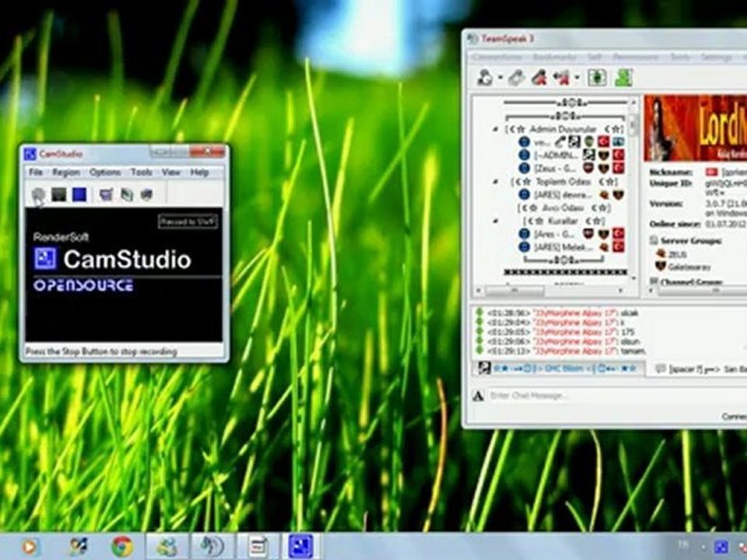Screen dimensions: 747x560
Task: Click the CamStudio icon in the system tray
Action: [721, 547]
